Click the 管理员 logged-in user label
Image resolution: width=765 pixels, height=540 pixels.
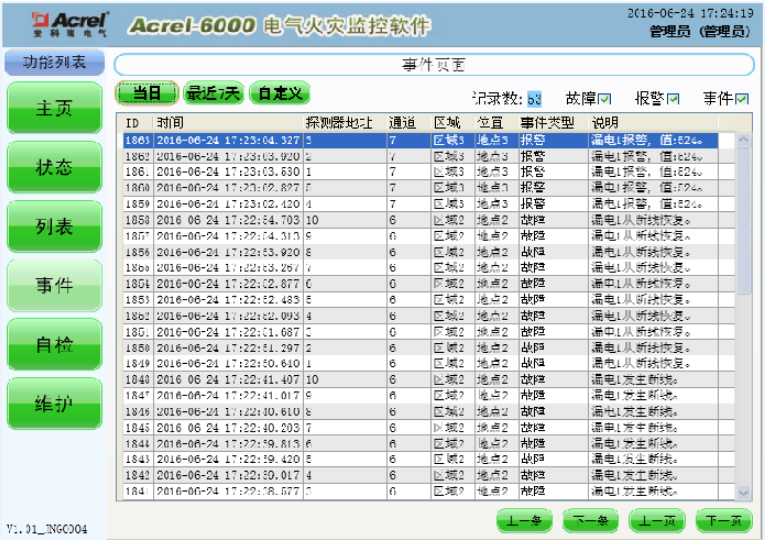pyautogui.click(x=700, y=32)
